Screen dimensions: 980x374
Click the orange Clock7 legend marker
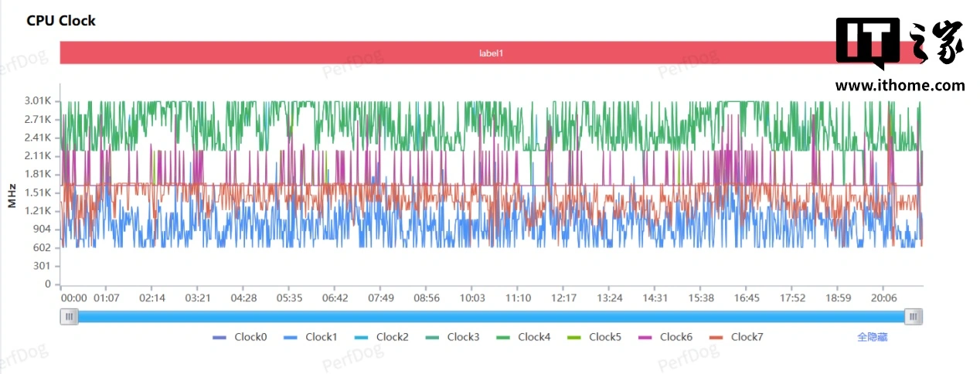pyautogui.click(x=717, y=337)
